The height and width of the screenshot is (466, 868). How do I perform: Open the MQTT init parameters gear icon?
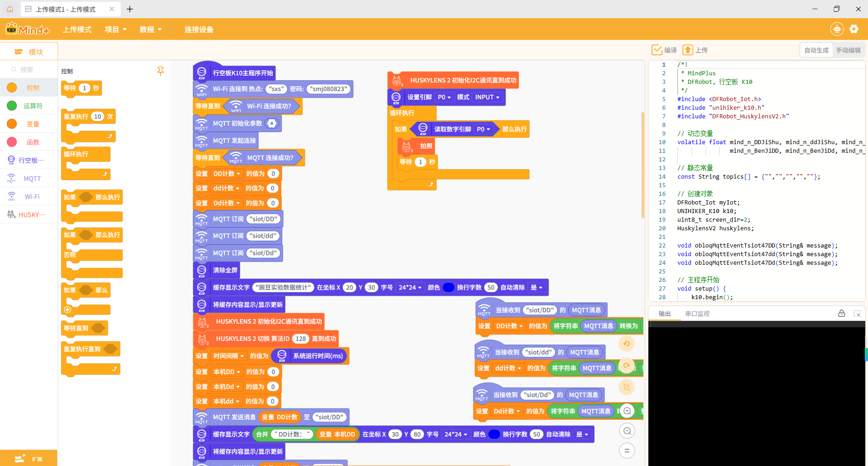pyautogui.click(x=271, y=123)
